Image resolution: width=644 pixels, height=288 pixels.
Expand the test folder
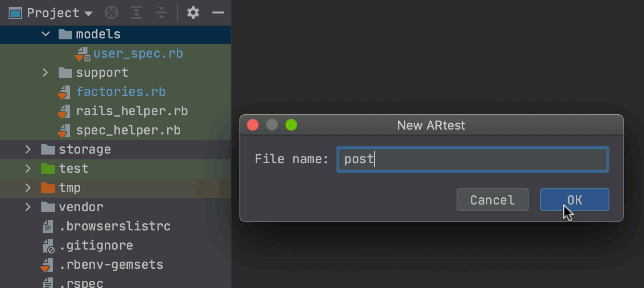[28, 168]
